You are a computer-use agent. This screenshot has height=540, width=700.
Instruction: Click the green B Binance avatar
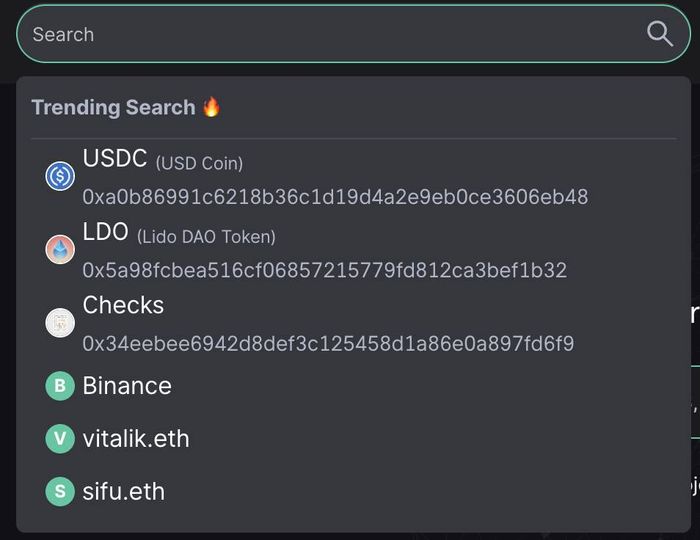click(60, 386)
